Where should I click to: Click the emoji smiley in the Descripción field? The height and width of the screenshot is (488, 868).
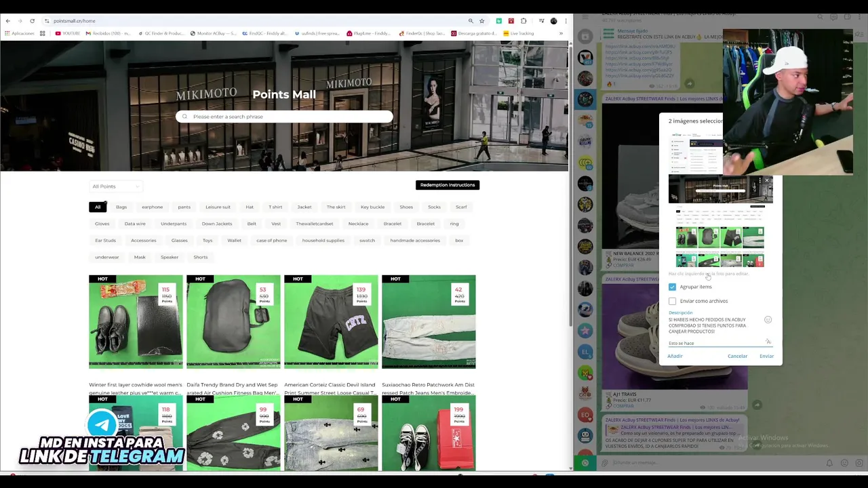tap(768, 320)
